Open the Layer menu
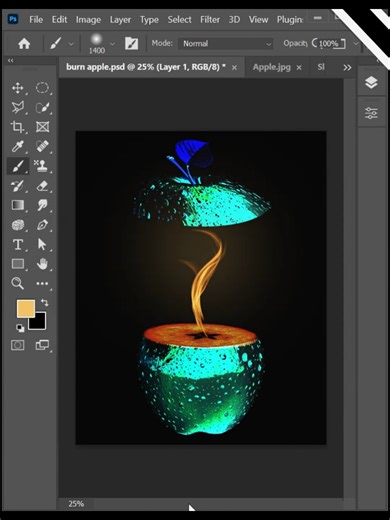390x520 pixels. click(120, 20)
